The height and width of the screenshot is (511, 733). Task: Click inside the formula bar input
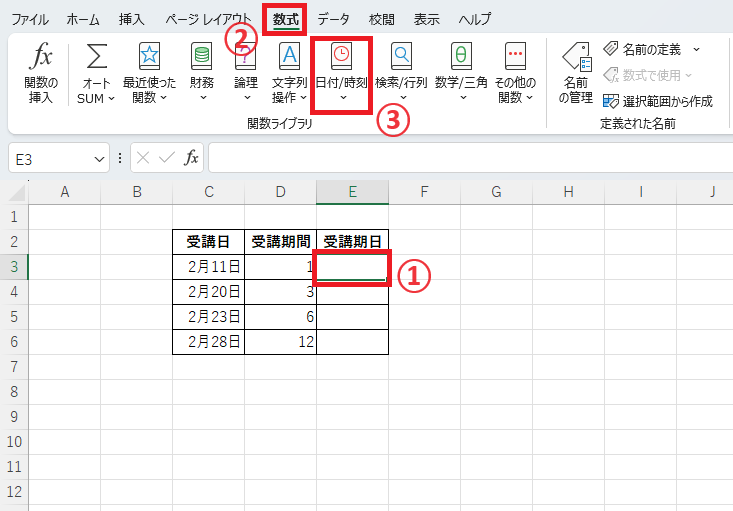[x=470, y=158]
